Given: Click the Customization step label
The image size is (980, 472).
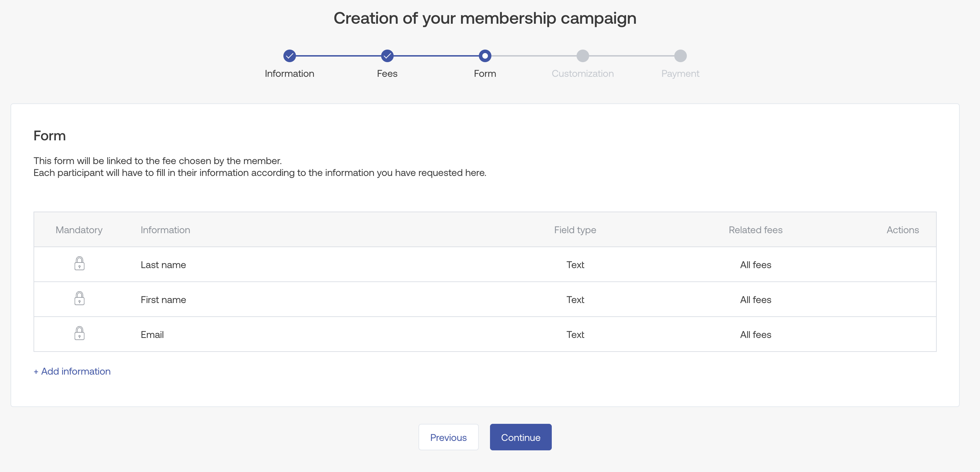Looking at the screenshot, I should coord(582,73).
